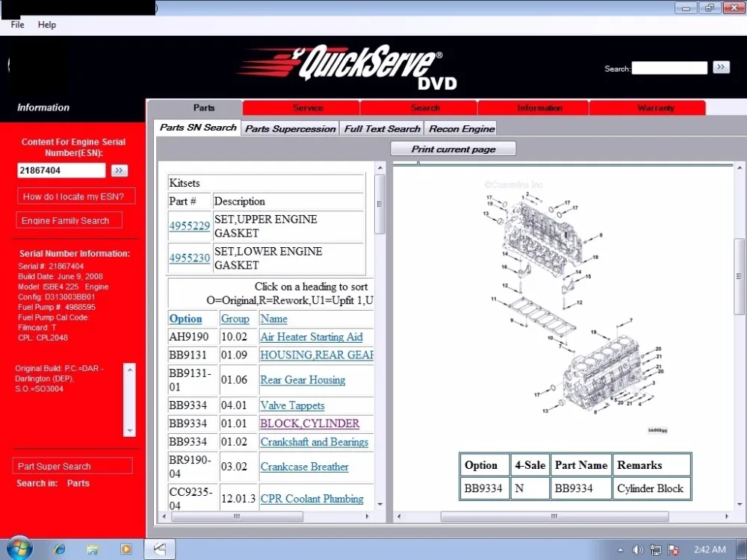Open the Crankshaft and Bearings link
The height and width of the screenshot is (560, 747).
click(x=314, y=442)
